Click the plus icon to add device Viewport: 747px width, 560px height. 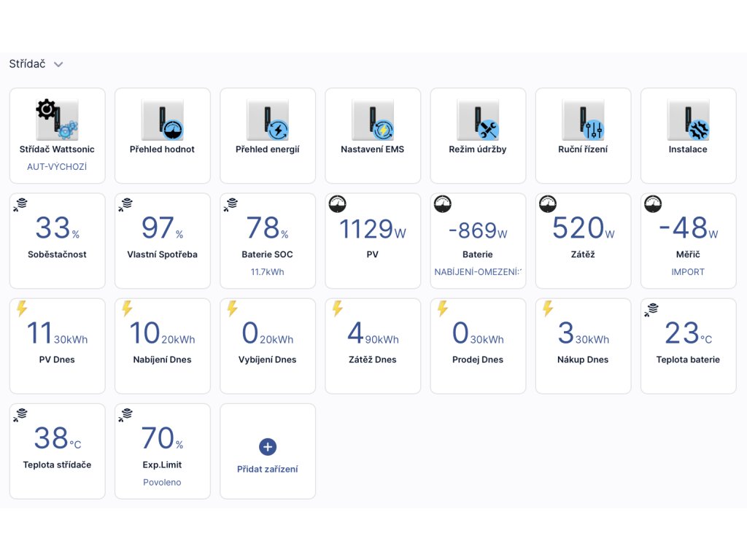tap(267, 447)
